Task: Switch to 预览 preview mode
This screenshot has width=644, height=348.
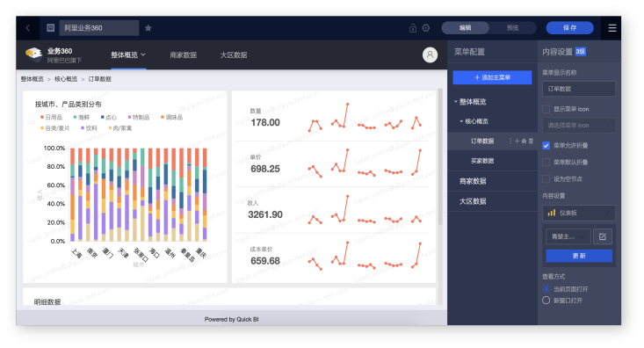Action: (x=512, y=28)
